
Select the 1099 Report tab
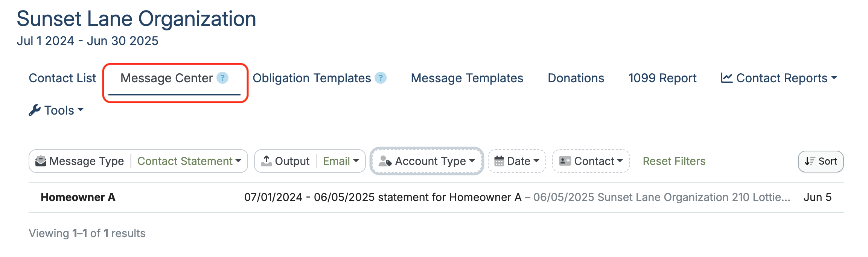pos(662,78)
